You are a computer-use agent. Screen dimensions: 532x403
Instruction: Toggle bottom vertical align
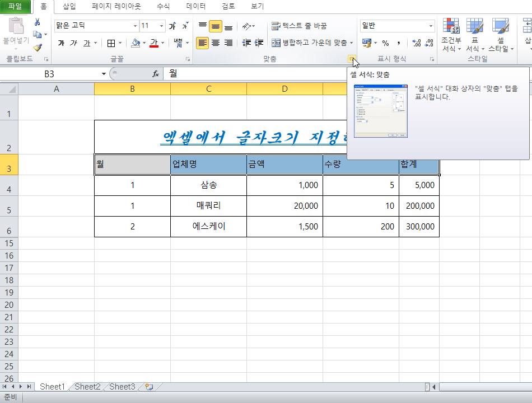[x=228, y=26]
